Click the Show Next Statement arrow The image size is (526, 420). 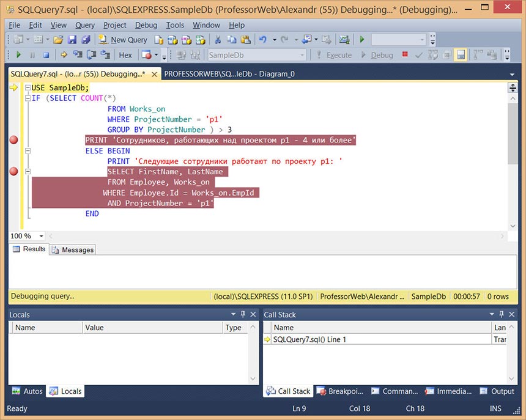64,54
